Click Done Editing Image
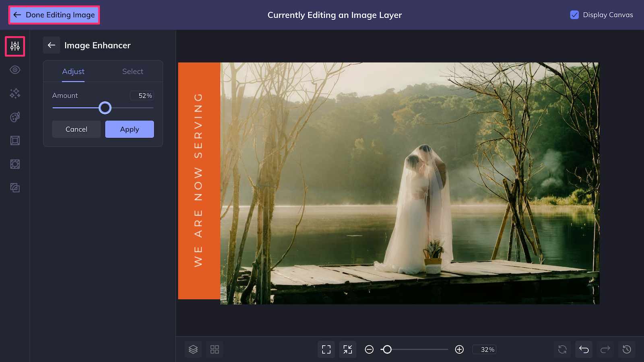 click(x=54, y=15)
